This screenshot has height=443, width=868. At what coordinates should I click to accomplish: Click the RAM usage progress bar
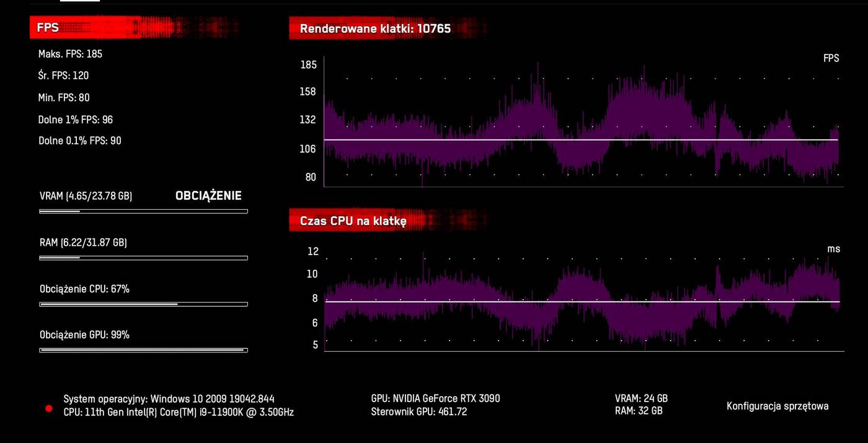[x=143, y=258]
